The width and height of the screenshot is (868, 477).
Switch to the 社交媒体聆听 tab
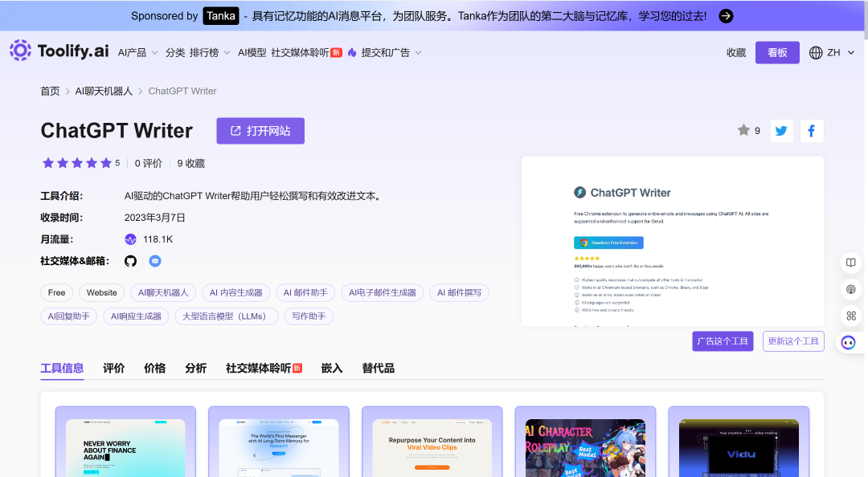tap(264, 369)
